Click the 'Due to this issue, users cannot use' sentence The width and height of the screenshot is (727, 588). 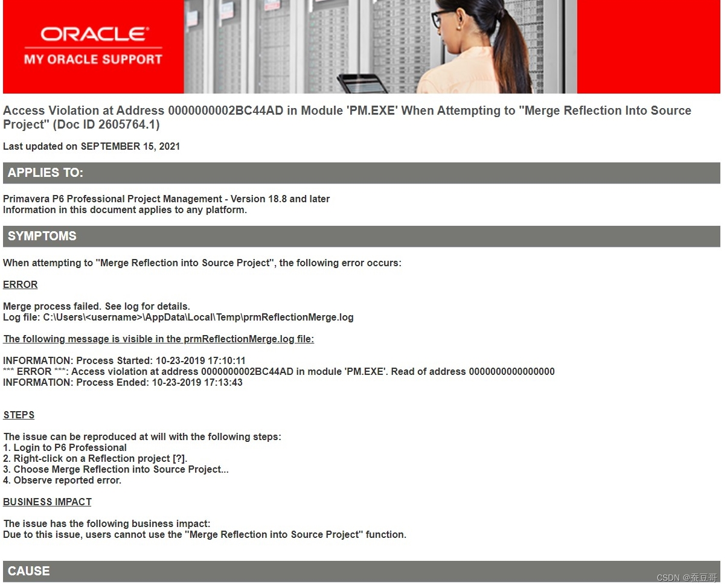click(x=205, y=535)
